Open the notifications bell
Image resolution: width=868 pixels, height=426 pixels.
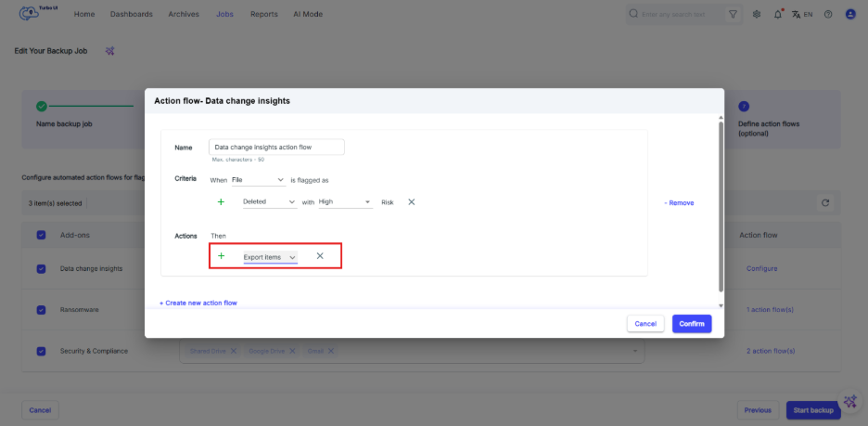point(777,15)
